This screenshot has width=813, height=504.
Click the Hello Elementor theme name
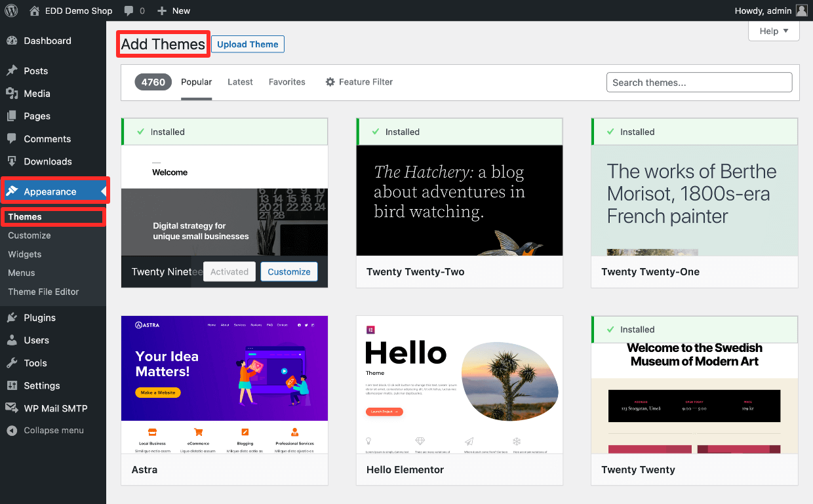point(405,470)
